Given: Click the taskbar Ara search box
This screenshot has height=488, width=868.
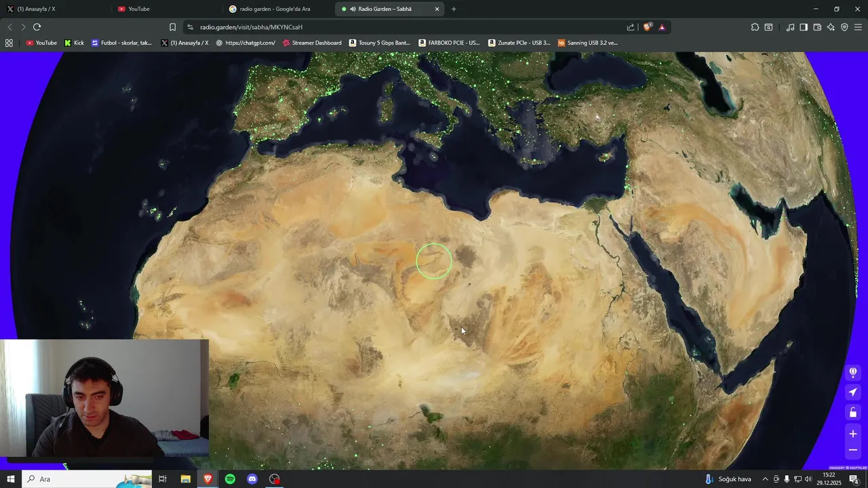Looking at the screenshot, I should pos(87,479).
